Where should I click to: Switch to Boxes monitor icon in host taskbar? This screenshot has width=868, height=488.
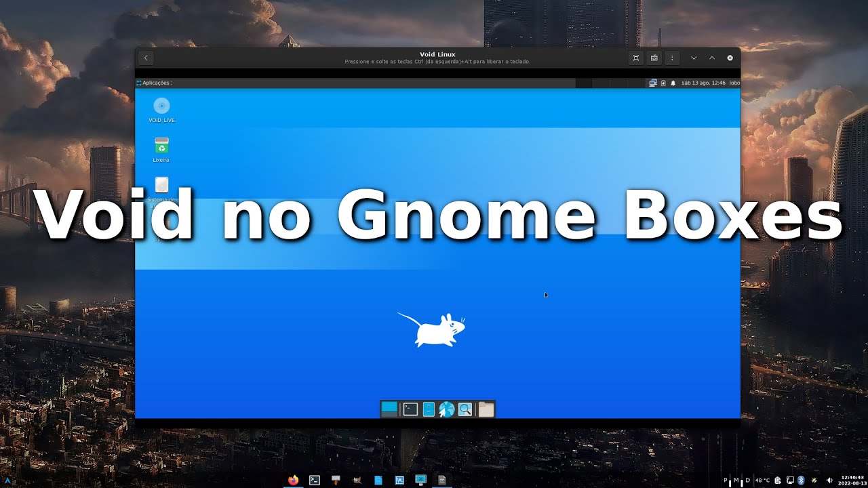pyautogui.click(x=420, y=479)
